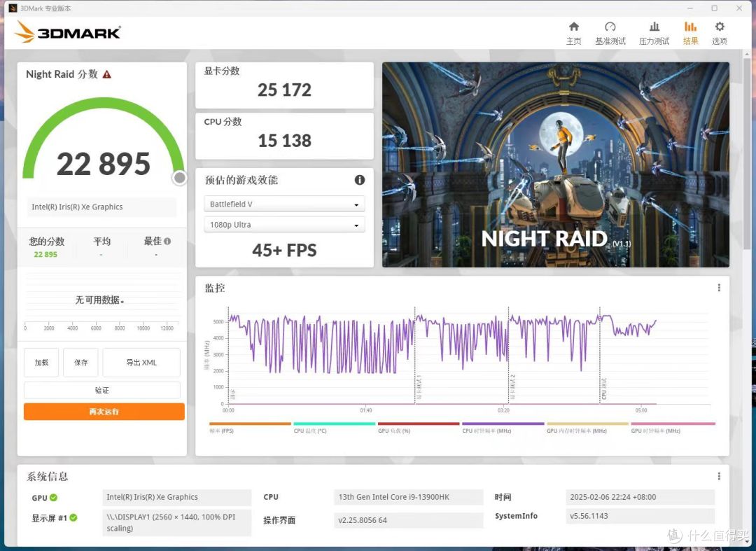Click the 13th Gen Intel Core i9-13900HK field

pyautogui.click(x=408, y=497)
